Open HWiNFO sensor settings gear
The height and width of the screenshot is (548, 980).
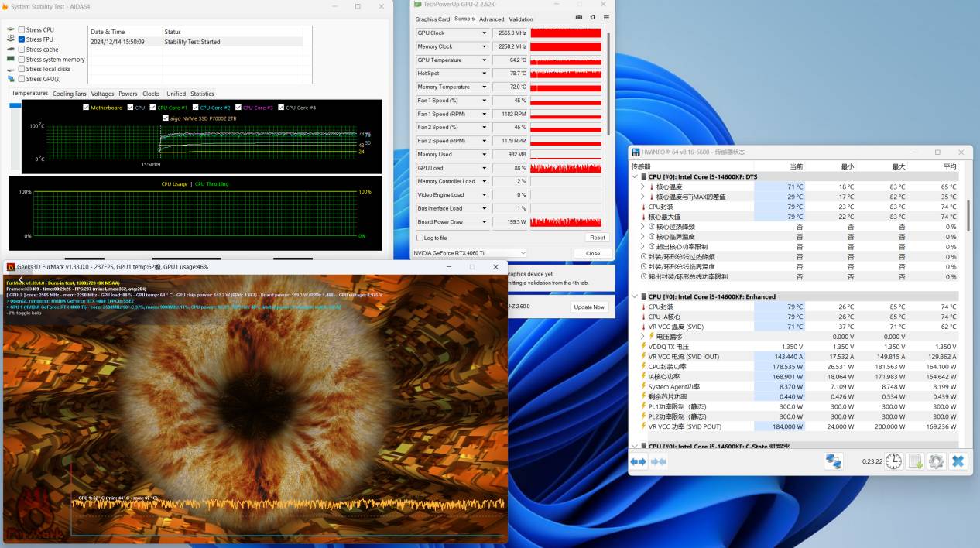937,461
